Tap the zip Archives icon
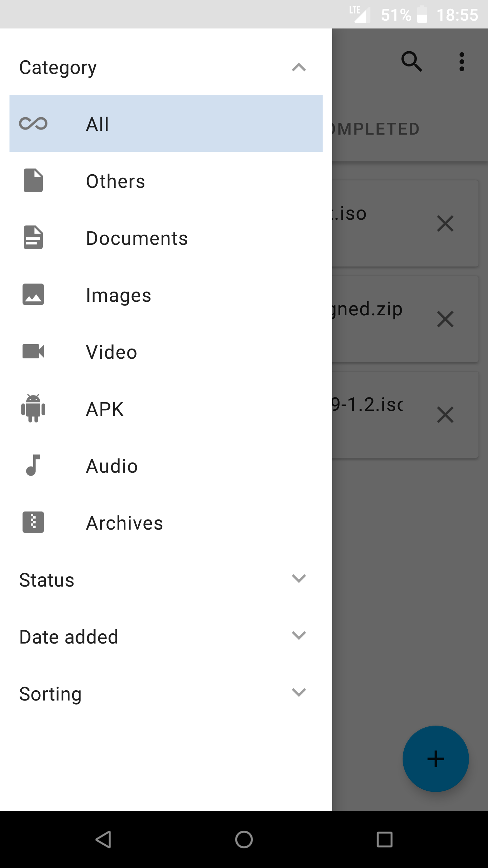Screen dimensions: 488x868 (x=33, y=522)
